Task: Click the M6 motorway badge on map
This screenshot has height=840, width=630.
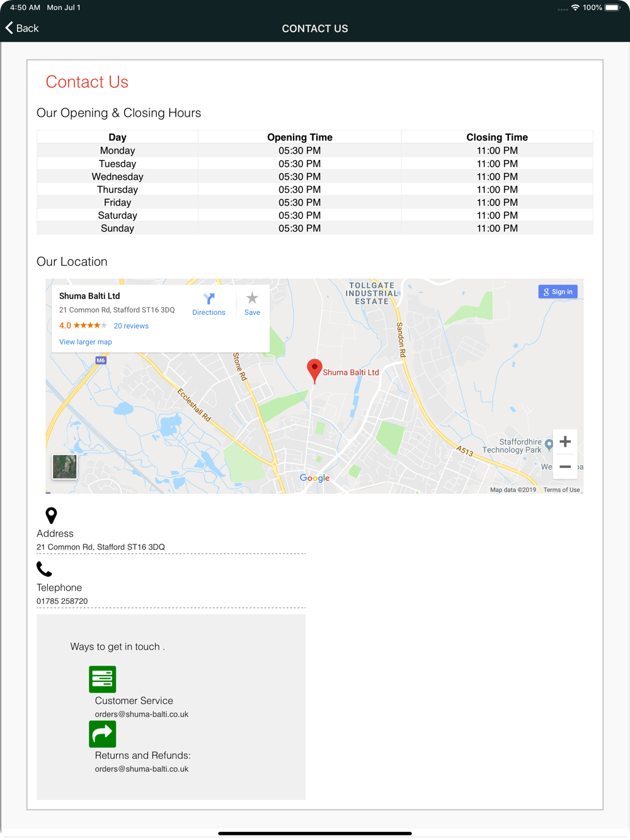Action: (101, 360)
